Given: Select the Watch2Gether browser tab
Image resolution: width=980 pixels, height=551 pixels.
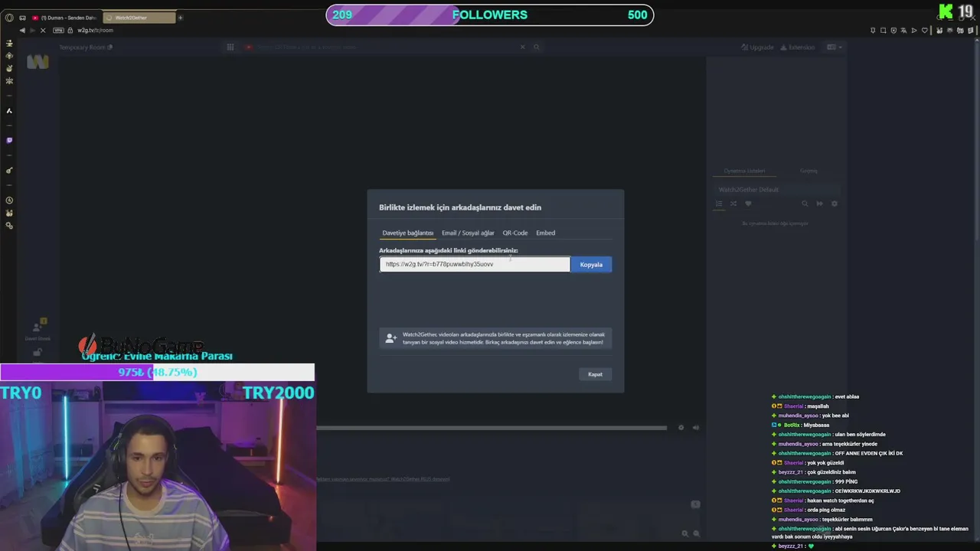Looking at the screenshot, I should 138,18.
